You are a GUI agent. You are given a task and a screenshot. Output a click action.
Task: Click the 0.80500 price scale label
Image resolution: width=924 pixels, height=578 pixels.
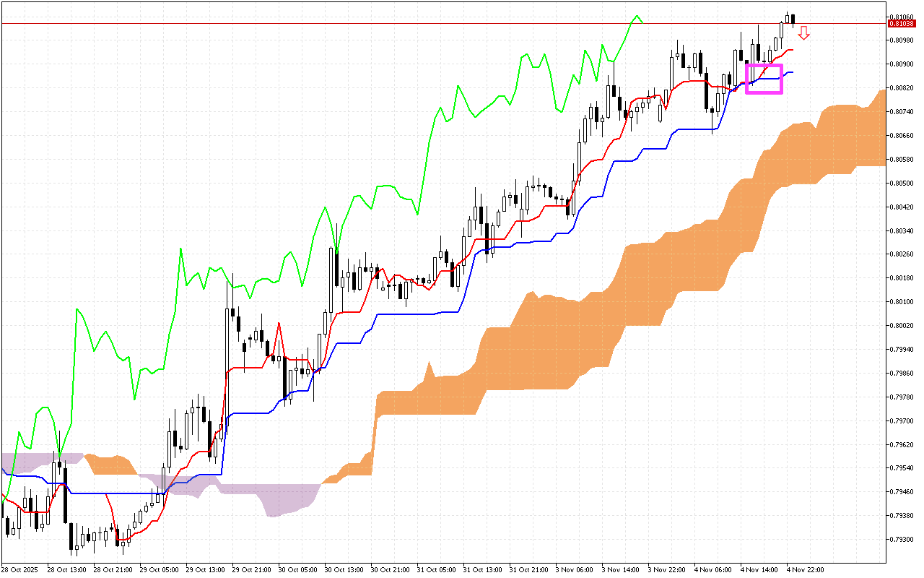[x=902, y=184]
